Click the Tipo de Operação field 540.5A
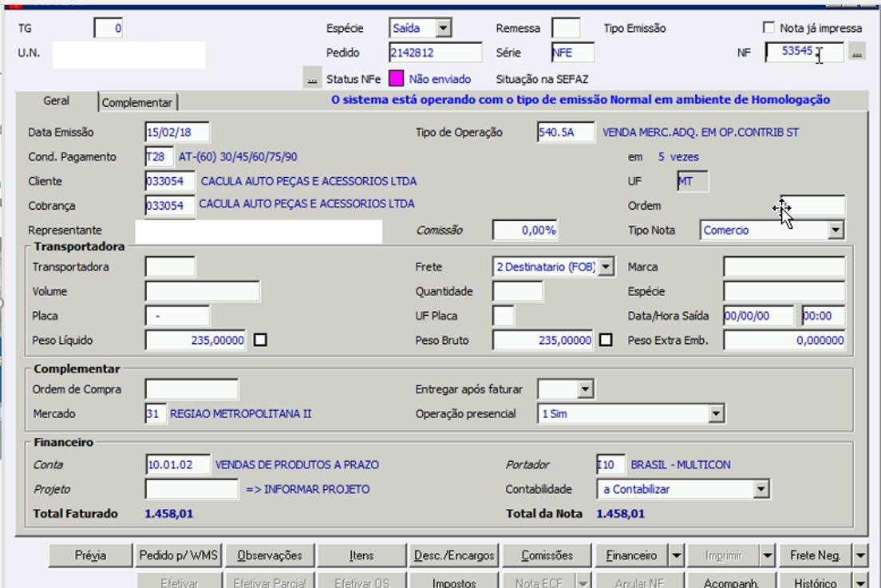This screenshot has width=881, height=588. (x=566, y=132)
